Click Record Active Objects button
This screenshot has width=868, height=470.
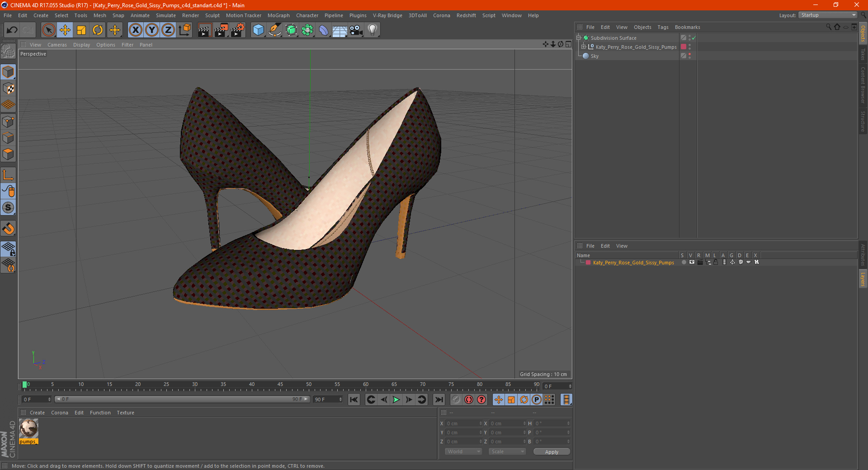click(x=456, y=399)
